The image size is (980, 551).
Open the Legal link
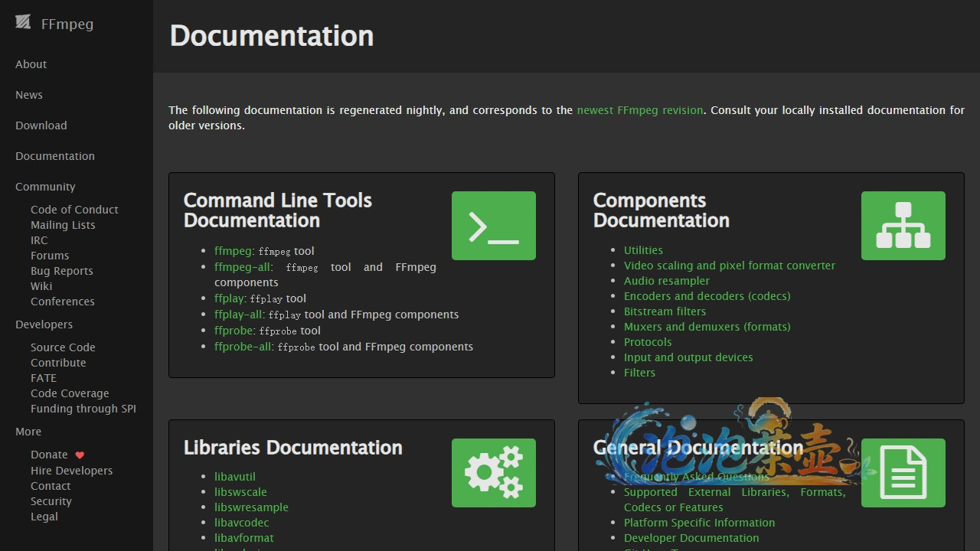coord(44,517)
